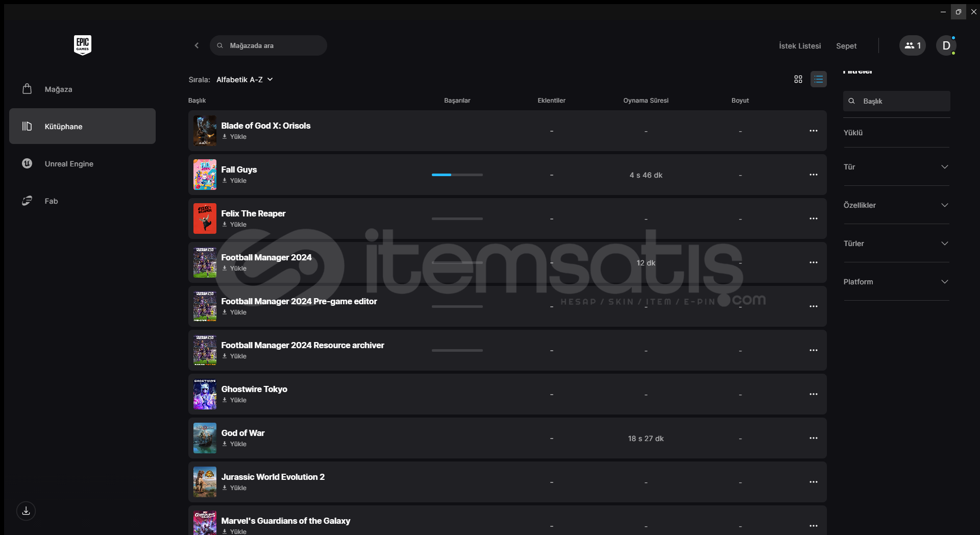The width and height of the screenshot is (980, 535).
Task: Open Marvel's Guardians of the Galaxy title
Action: click(x=286, y=521)
